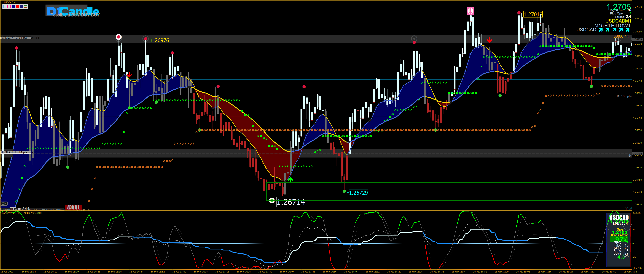Select the D1 timeframe label
Image resolution: width=644 pixels, height=274 pixels.
click(620, 26)
